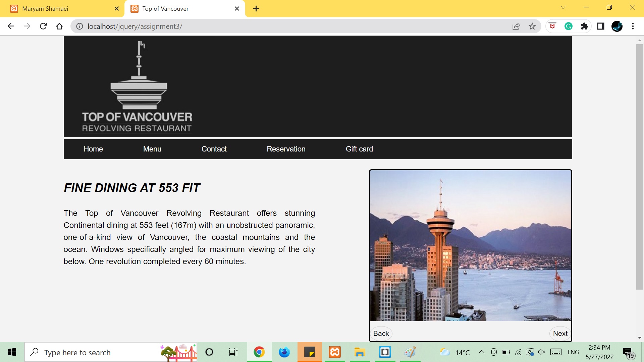Click the localhost address bar

tap(295, 26)
